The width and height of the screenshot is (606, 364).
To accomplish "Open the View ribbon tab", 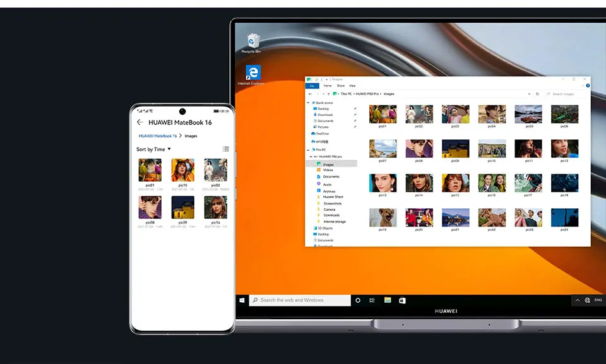I will [x=352, y=86].
